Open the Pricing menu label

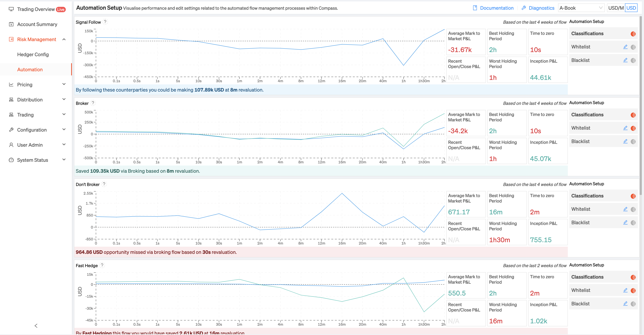tap(25, 84)
